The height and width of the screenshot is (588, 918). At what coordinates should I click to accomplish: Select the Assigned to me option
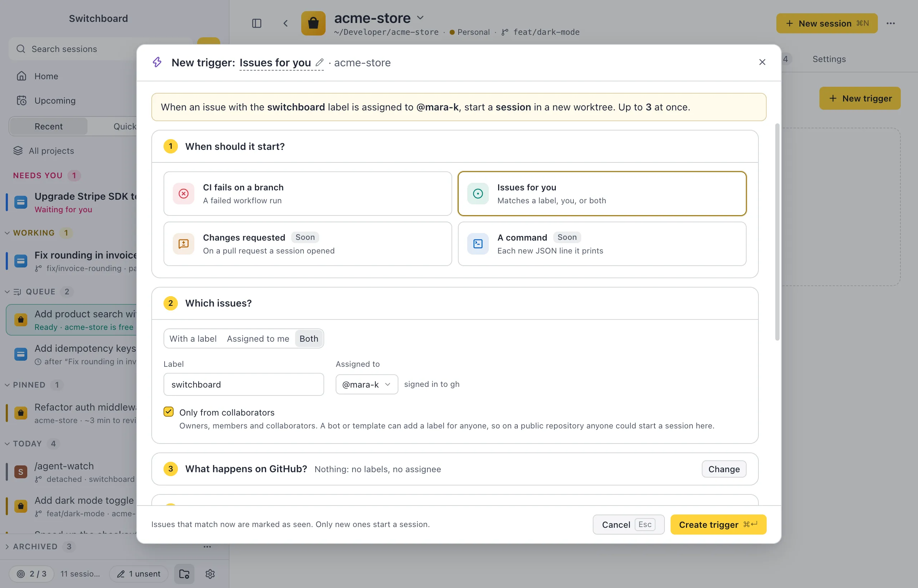tap(258, 338)
